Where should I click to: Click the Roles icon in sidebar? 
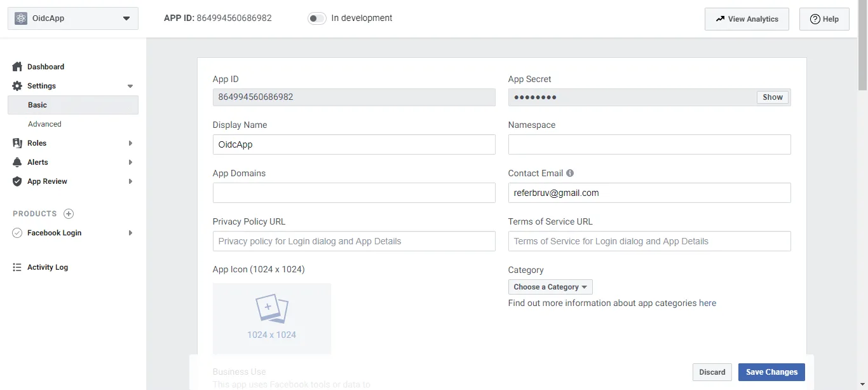(17, 143)
